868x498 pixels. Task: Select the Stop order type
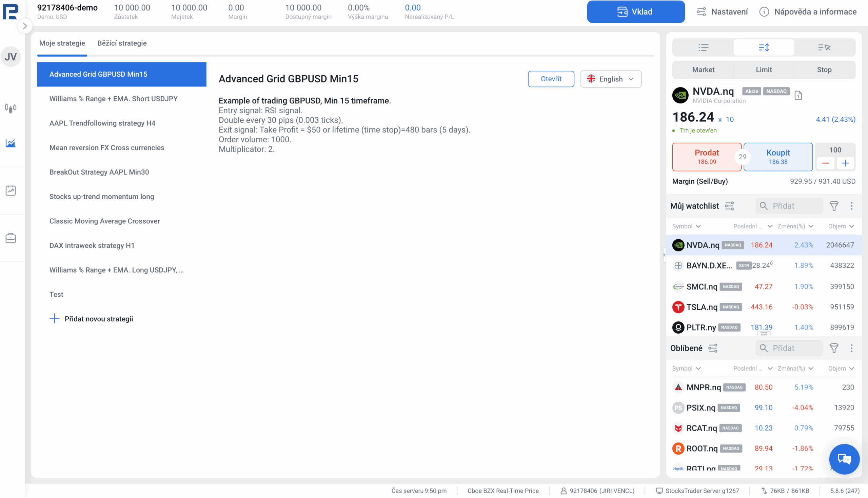824,70
